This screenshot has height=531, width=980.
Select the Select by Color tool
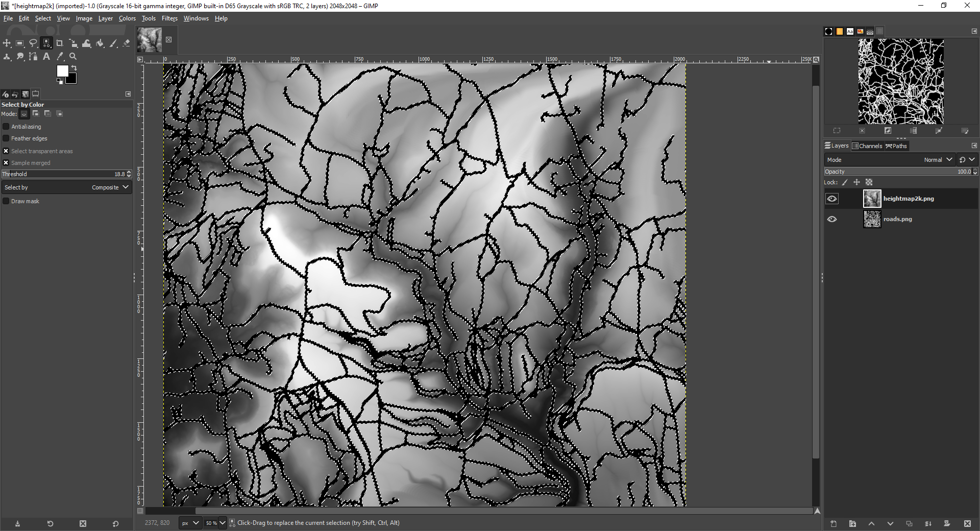click(x=46, y=43)
